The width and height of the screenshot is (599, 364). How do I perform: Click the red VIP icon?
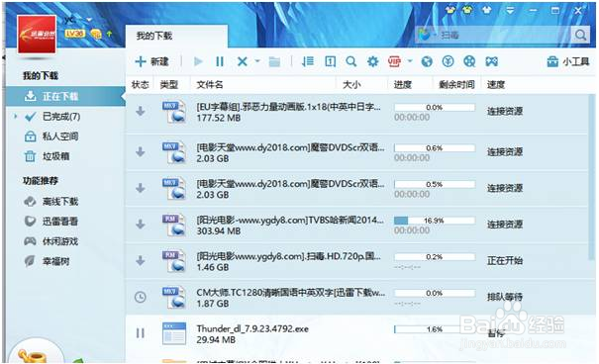[x=394, y=61]
